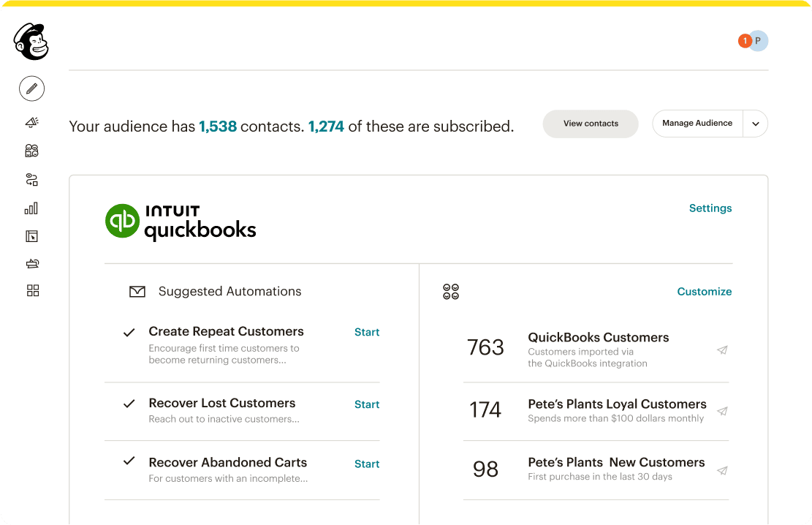Click Customize link for segments

704,292
